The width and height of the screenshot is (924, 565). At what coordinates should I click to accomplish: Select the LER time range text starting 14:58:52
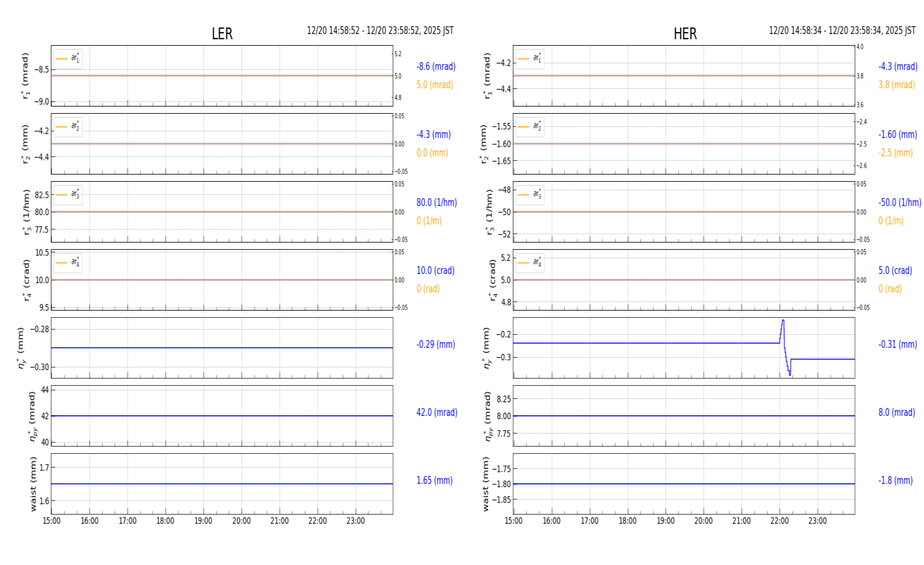(x=380, y=31)
